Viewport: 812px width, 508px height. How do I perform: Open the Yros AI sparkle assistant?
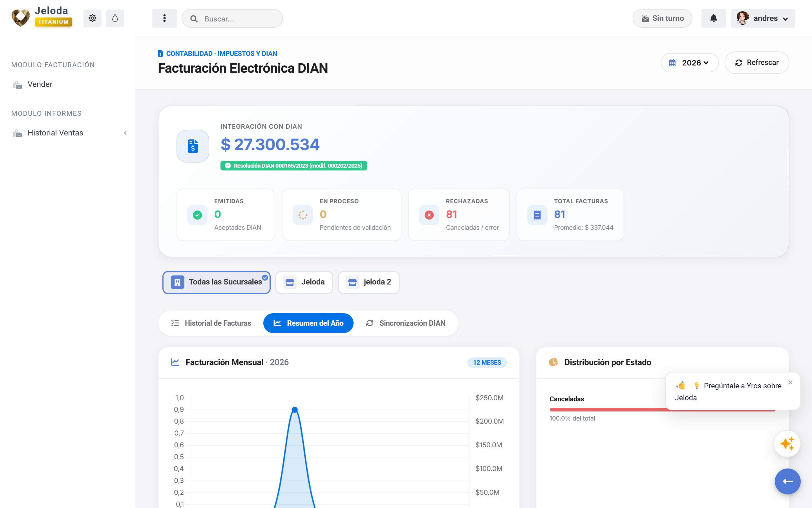(787, 444)
